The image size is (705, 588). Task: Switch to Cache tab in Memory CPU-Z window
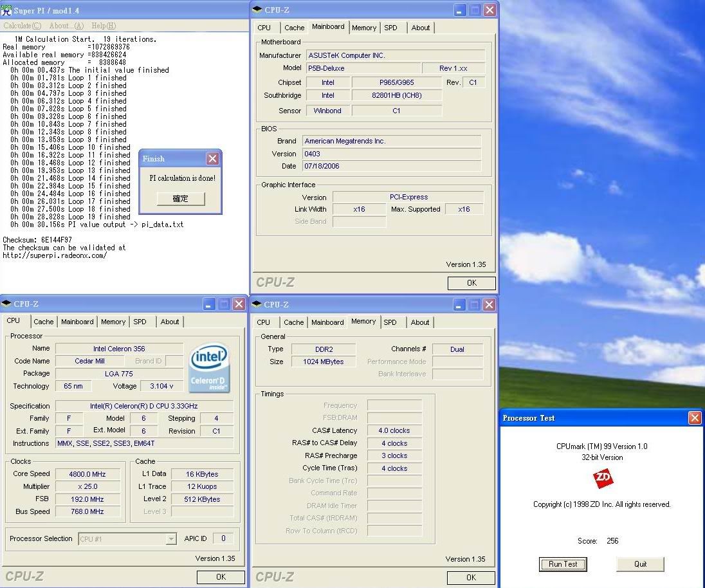[x=293, y=322]
